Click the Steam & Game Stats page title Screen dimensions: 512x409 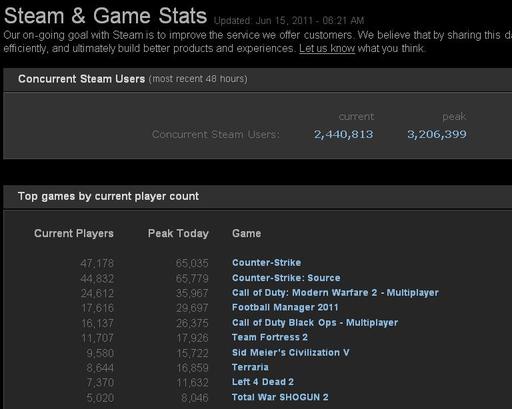tap(105, 16)
